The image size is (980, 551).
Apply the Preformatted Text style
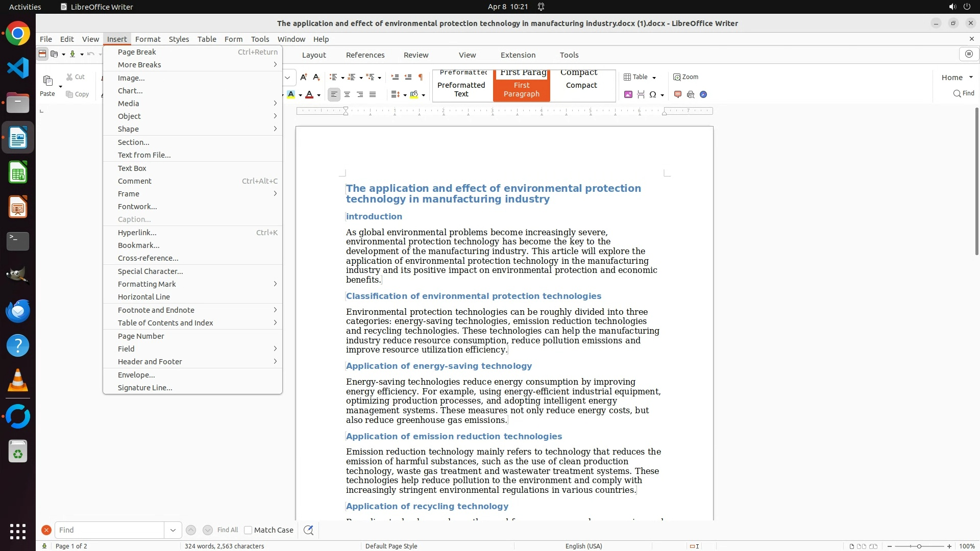461,89
